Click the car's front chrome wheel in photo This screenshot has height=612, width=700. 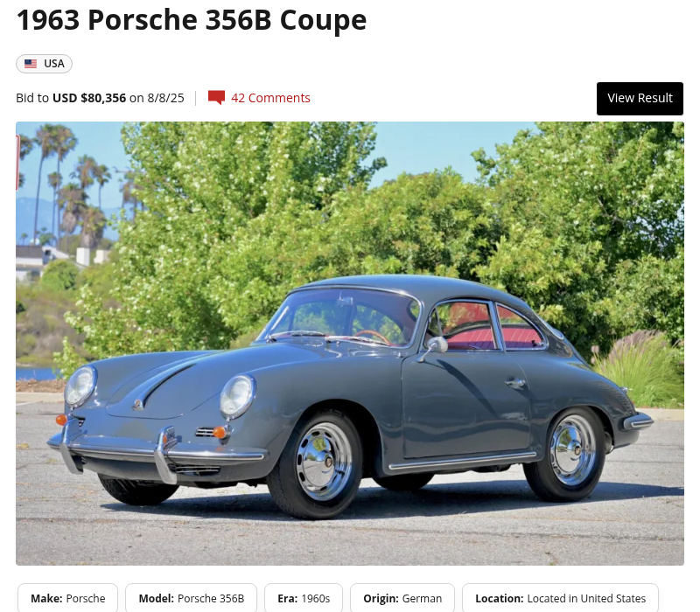click(x=323, y=462)
